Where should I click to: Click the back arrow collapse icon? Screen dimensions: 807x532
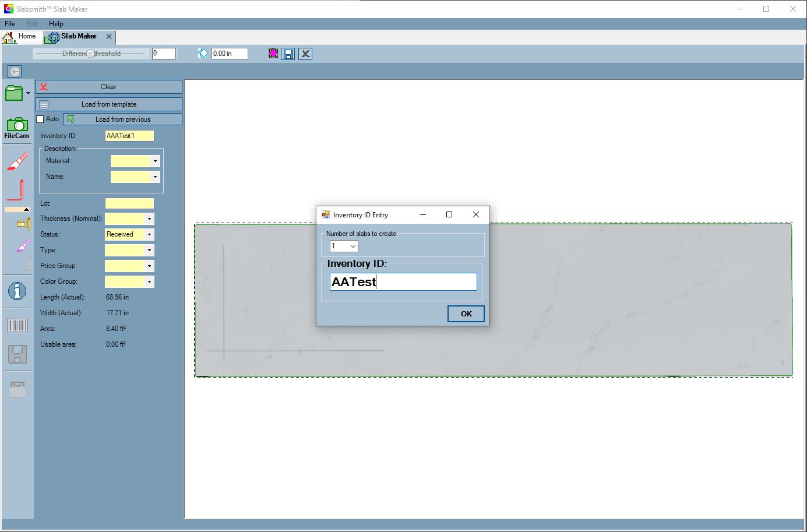(15, 72)
